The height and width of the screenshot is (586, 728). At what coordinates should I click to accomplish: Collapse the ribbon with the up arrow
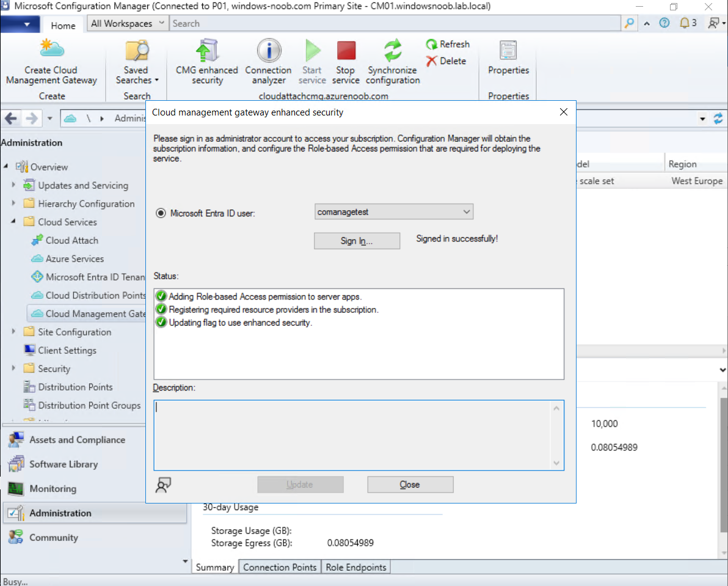pos(647,23)
